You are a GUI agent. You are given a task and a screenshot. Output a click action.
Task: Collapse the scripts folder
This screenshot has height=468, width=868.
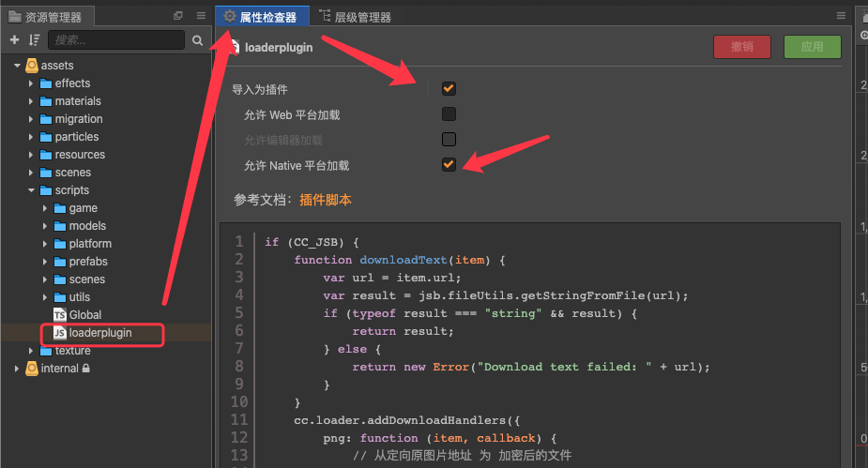point(31,190)
